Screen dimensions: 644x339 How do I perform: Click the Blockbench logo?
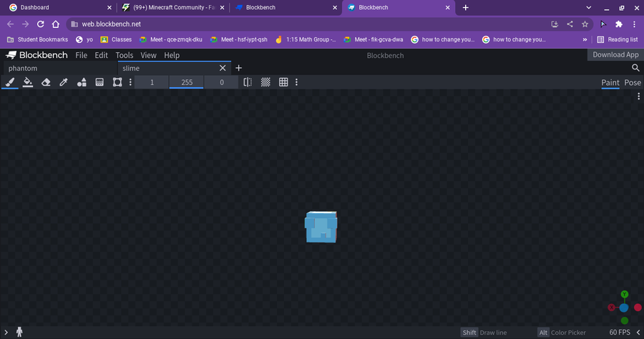click(36, 55)
